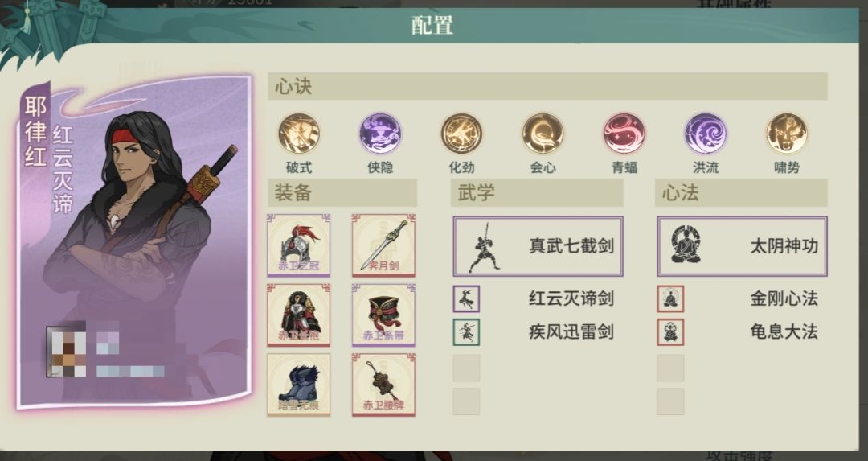Select the 踏雪无痕 boots equipment slot
Image resolution: width=868 pixels, height=461 pixels.
tap(299, 385)
